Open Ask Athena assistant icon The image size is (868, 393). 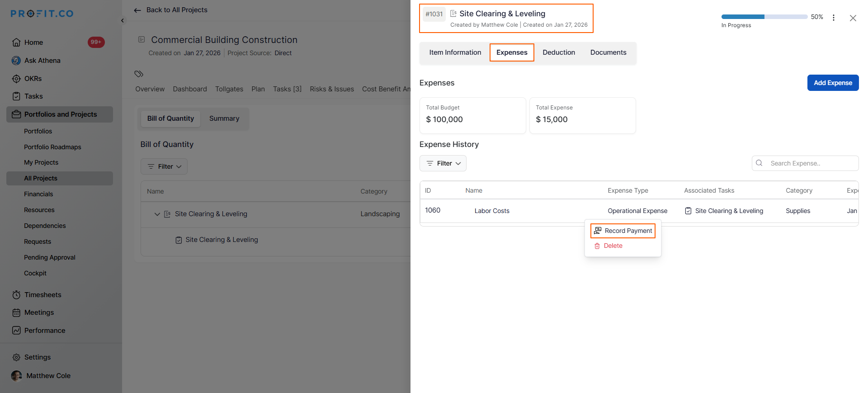coord(16,61)
